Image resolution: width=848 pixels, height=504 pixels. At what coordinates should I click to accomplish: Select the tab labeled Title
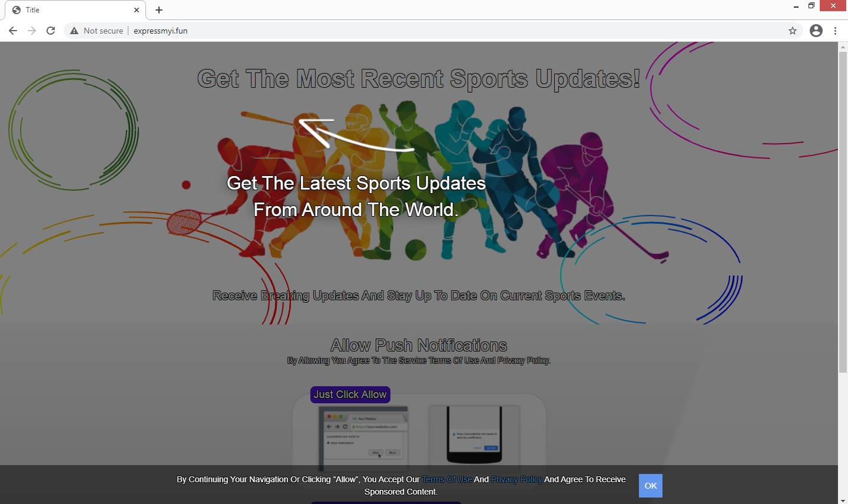tap(75, 10)
